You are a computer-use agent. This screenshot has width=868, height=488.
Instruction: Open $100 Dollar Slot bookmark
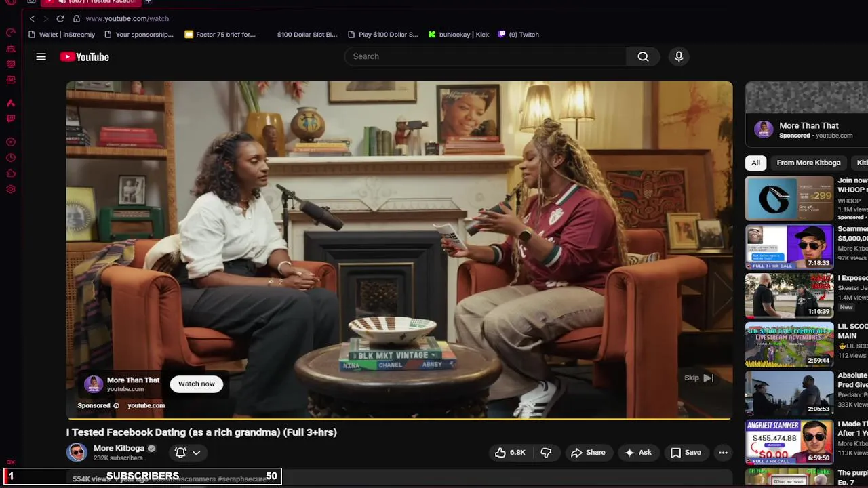pos(307,34)
